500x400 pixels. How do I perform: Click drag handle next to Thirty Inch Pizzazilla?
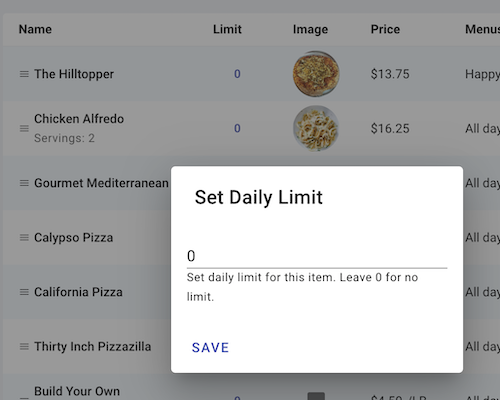point(24,346)
